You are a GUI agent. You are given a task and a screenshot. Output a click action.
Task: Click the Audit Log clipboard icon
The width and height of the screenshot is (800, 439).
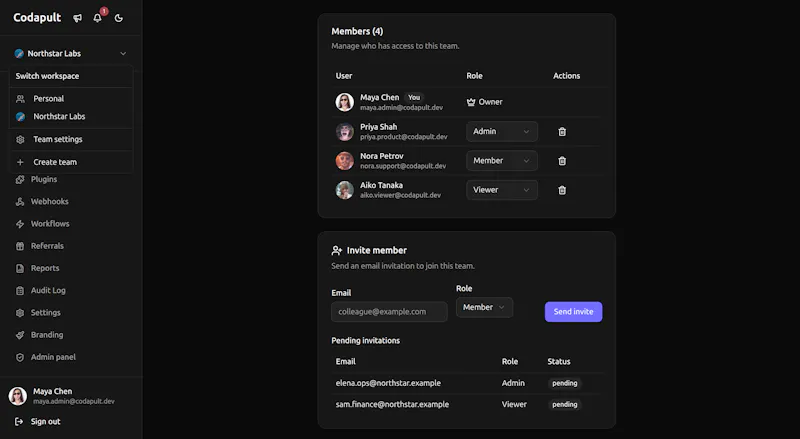(20, 290)
